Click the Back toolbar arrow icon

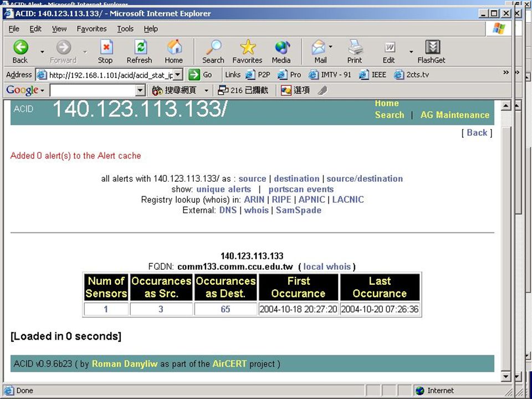[21, 47]
